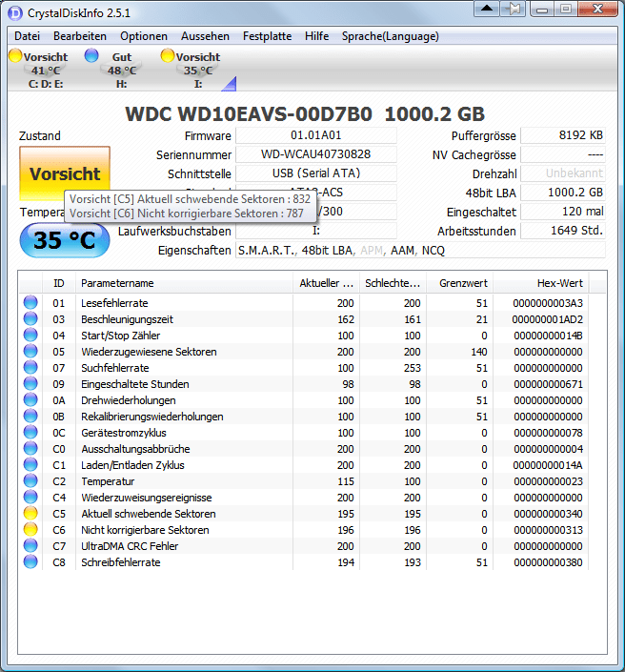Click the Hex-Wert column header
Screen dimensions: 625x672
pyautogui.click(x=540, y=283)
